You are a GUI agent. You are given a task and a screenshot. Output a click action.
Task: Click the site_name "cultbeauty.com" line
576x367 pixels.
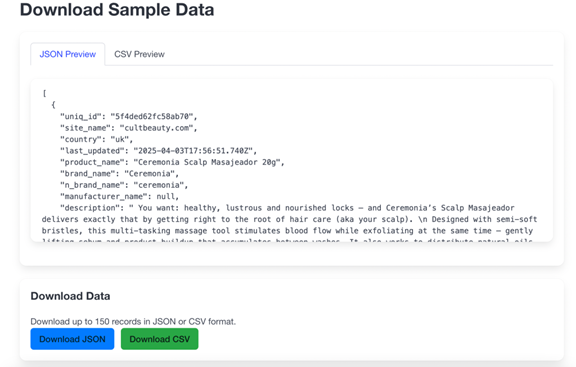pyautogui.click(x=129, y=128)
